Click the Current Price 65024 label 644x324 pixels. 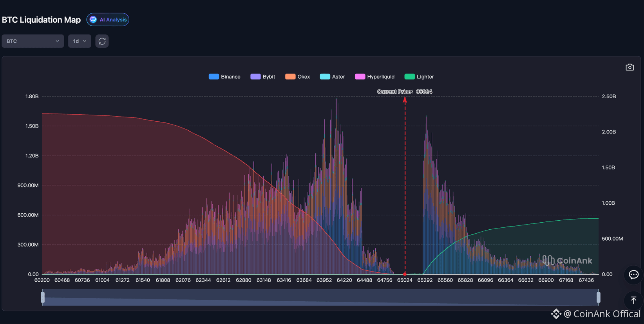(x=405, y=92)
